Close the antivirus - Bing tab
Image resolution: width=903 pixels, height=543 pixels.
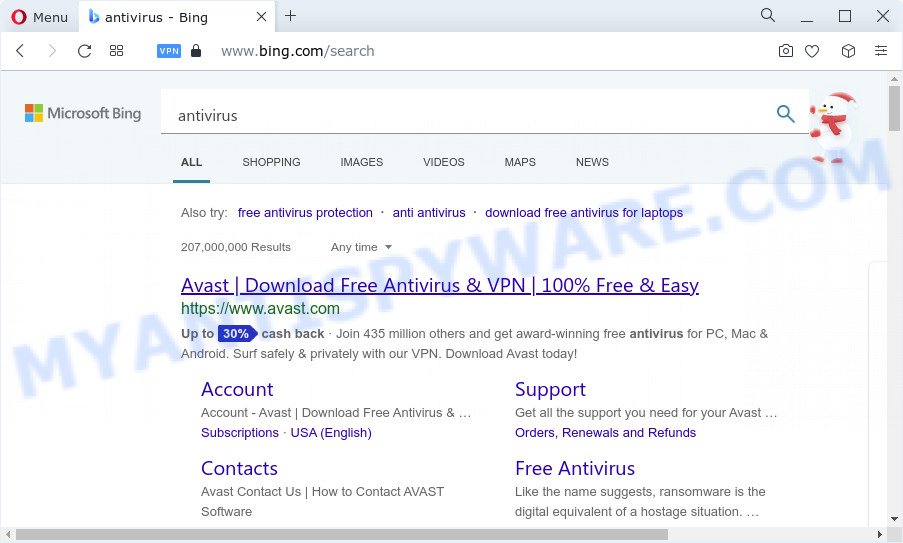click(x=261, y=17)
